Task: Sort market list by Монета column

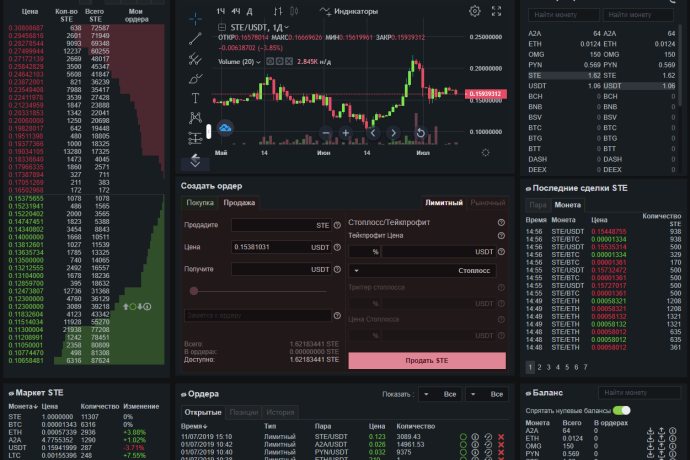Action: click(x=23, y=407)
